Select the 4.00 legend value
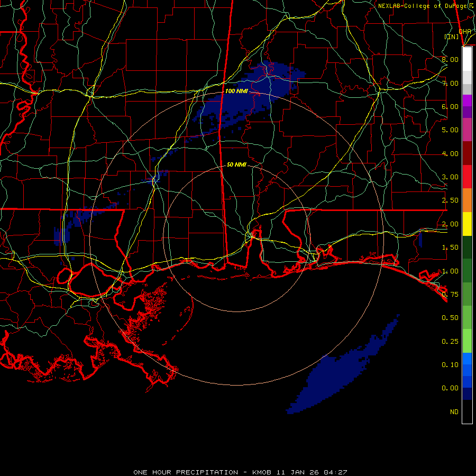The height and width of the screenshot is (476, 476). pos(450,153)
